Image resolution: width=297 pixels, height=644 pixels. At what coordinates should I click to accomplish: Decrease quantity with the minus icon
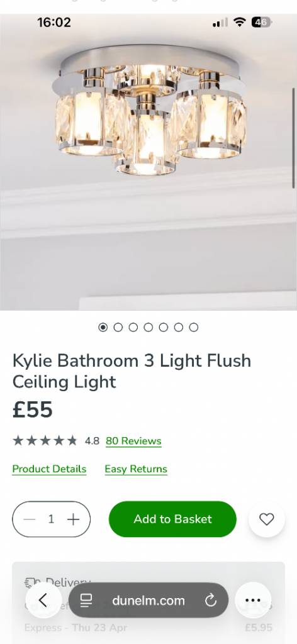[x=30, y=519]
